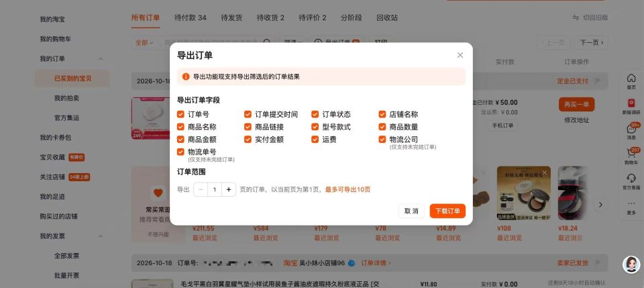This screenshot has height=288, width=644.
Task: Click the 取消 button
Action: 411,211
